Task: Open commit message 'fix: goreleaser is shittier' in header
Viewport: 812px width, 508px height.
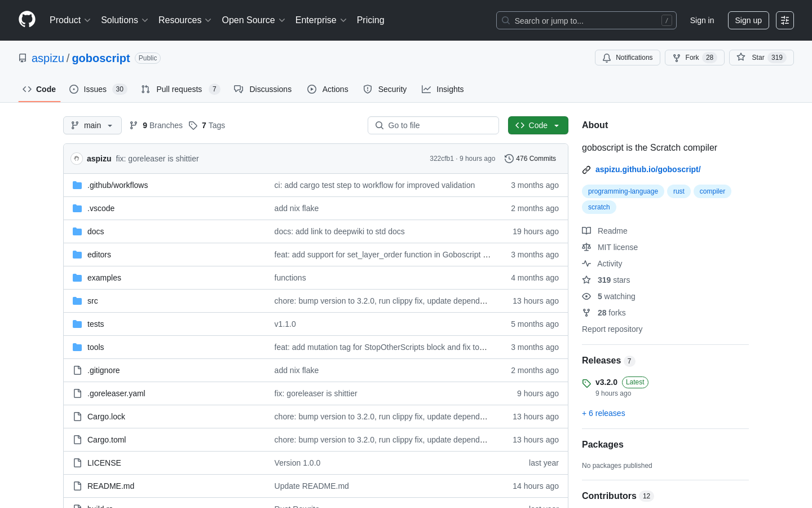Action: (x=157, y=159)
